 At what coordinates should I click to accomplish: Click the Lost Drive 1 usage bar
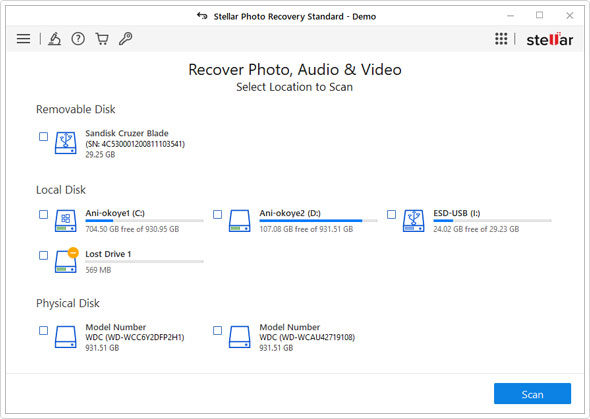[x=144, y=261]
